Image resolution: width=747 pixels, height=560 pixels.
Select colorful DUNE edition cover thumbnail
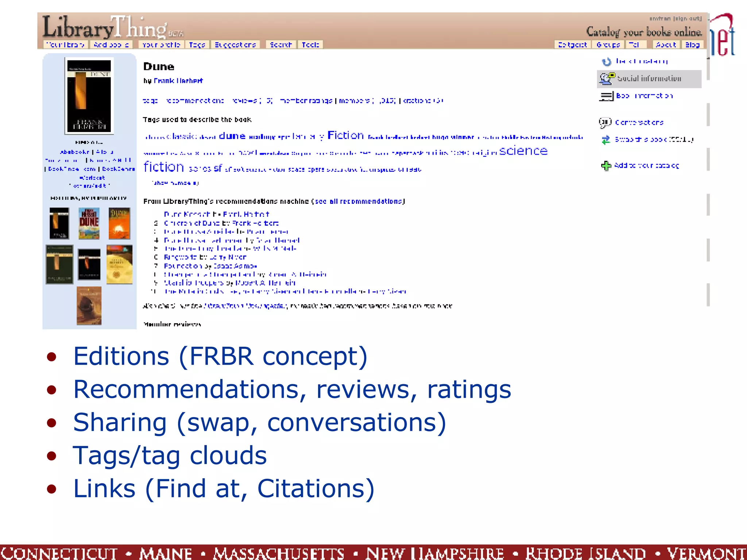89,223
